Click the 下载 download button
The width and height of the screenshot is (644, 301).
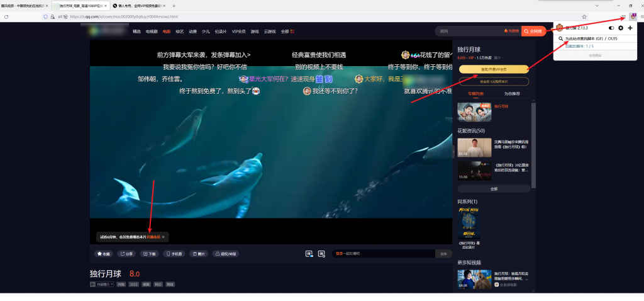[149, 254]
